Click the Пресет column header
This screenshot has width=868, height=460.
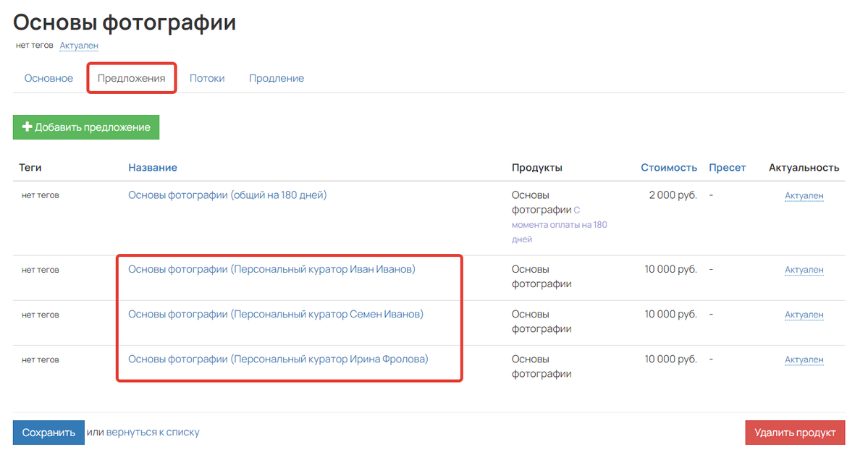pyautogui.click(x=728, y=168)
